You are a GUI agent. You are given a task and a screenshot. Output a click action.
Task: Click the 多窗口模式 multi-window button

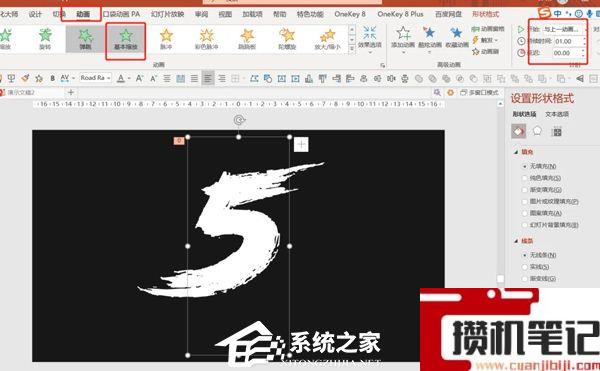(x=479, y=93)
